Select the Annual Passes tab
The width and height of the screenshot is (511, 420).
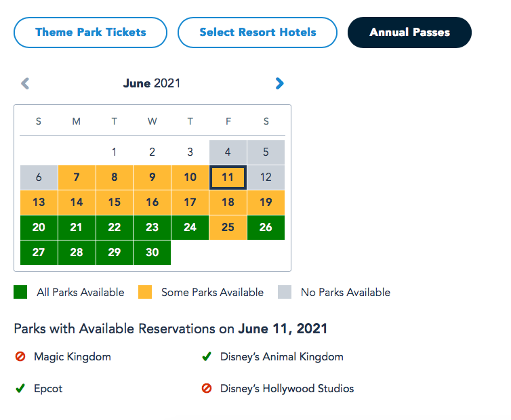click(x=409, y=33)
